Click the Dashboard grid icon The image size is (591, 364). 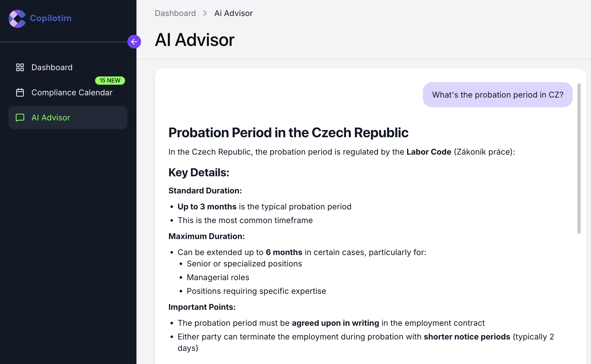pos(20,67)
